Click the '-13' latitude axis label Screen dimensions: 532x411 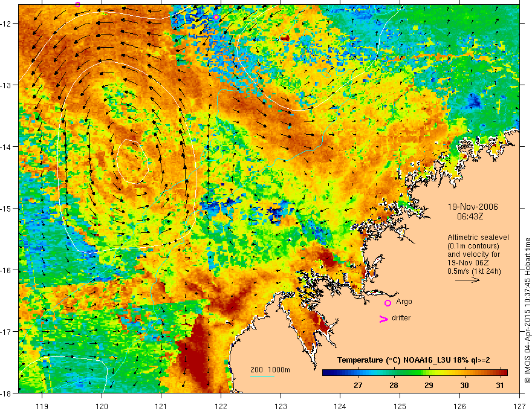pyautogui.click(x=7, y=85)
